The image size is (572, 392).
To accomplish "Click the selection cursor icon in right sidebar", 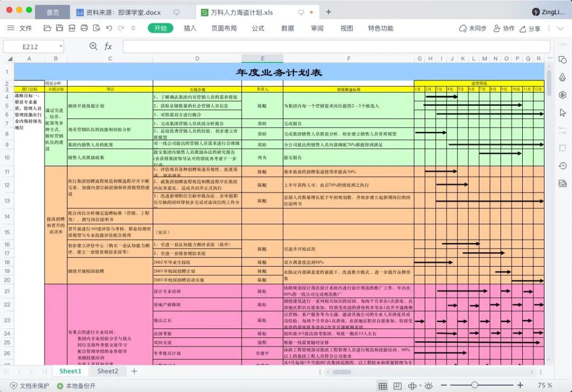I will pyautogui.click(x=562, y=113).
